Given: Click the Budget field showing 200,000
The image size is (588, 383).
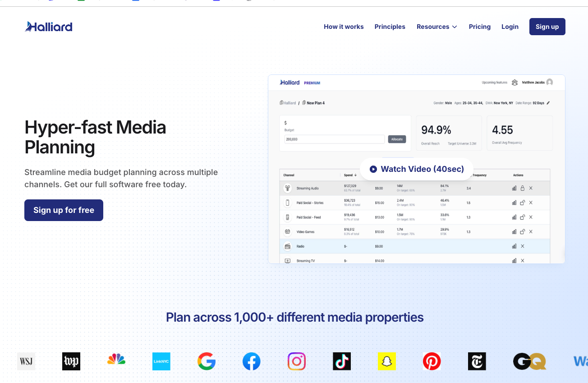Looking at the screenshot, I should click(x=335, y=139).
